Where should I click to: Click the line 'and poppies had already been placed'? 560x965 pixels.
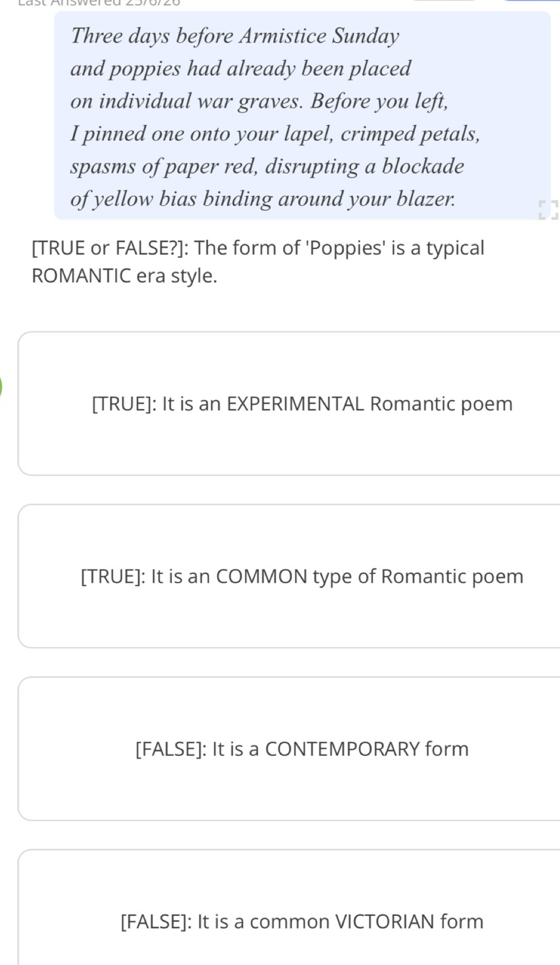click(x=241, y=69)
